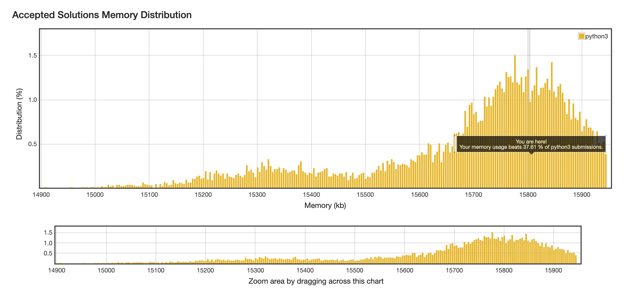
Task: Click the chart title Accepted Solutions Memory Distribution
Action: pos(102,15)
